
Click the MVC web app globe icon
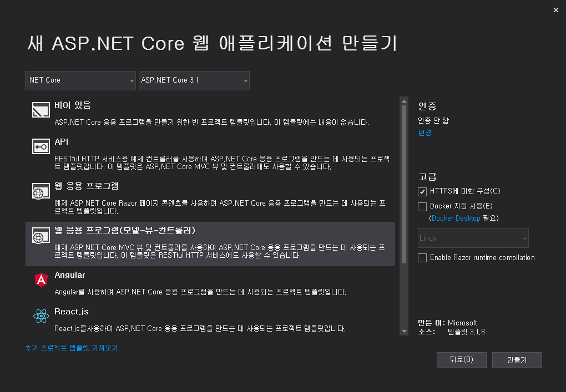click(x=41, y=236)
